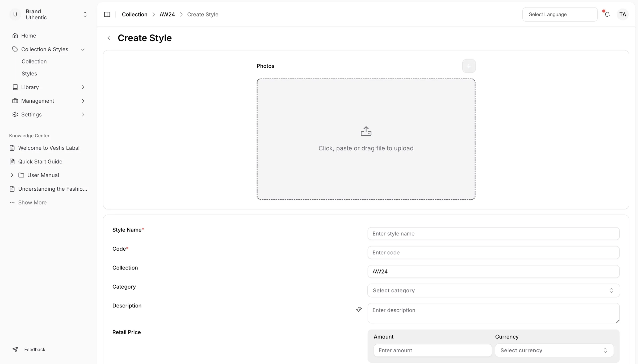Expand the Library menu chevron
The image size is (638, 364).
pos(83,87)
